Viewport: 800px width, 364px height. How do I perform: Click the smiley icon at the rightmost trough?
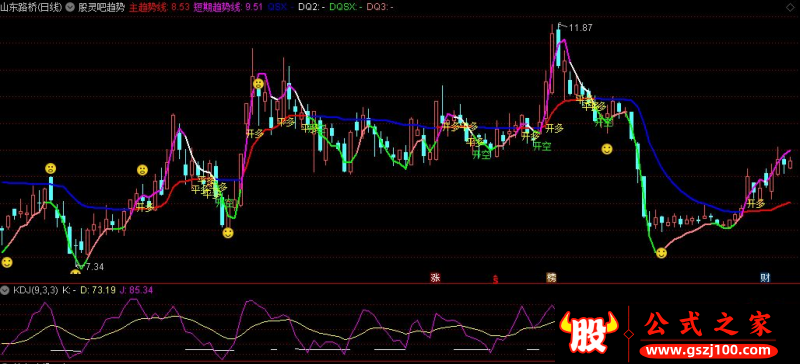pos(661,252)
